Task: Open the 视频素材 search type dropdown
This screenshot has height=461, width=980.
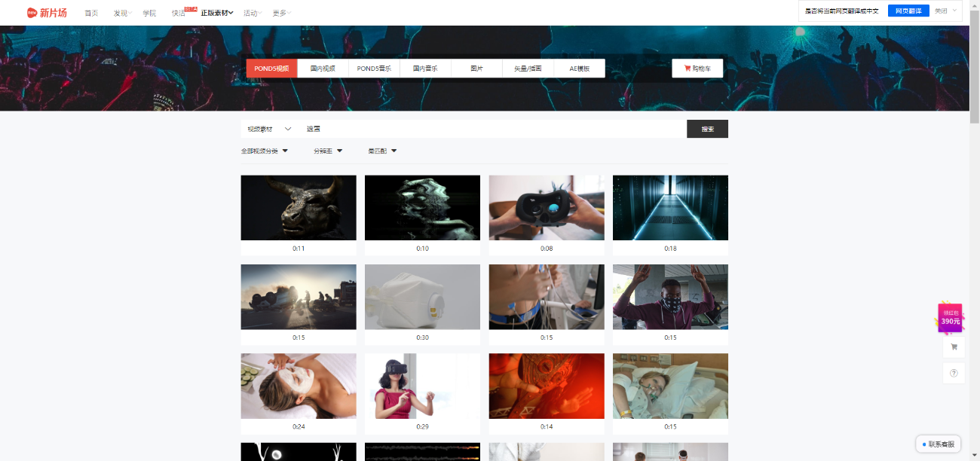Action: (269, 129)
